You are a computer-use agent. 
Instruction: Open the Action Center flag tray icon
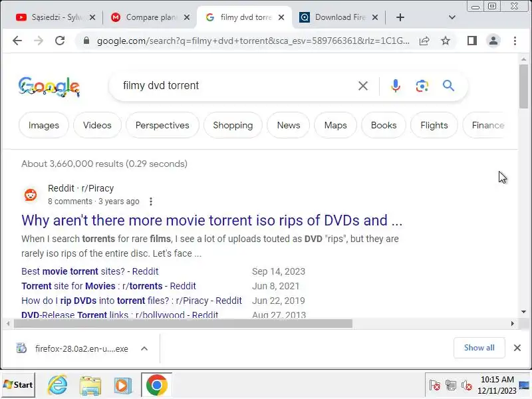(435, 386)
